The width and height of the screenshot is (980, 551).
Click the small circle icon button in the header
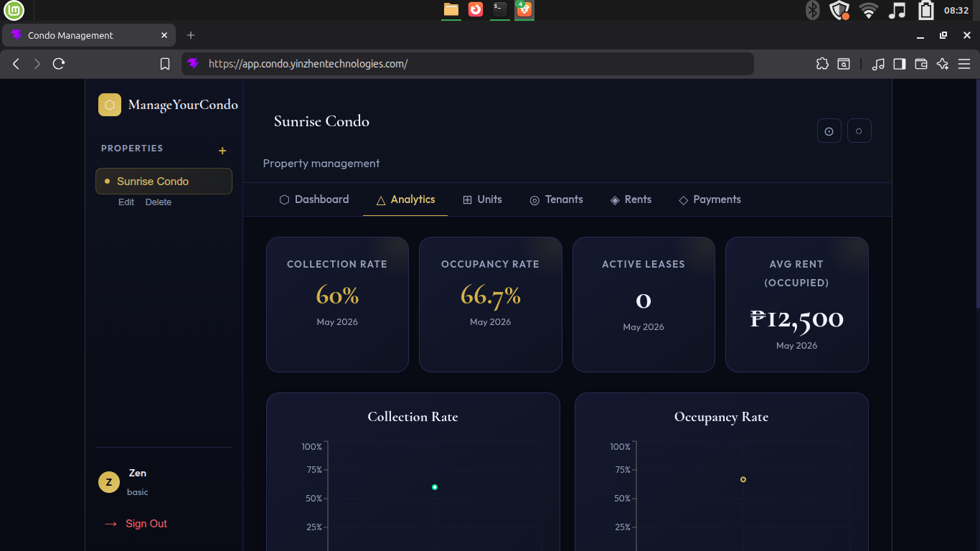(859, 131)
